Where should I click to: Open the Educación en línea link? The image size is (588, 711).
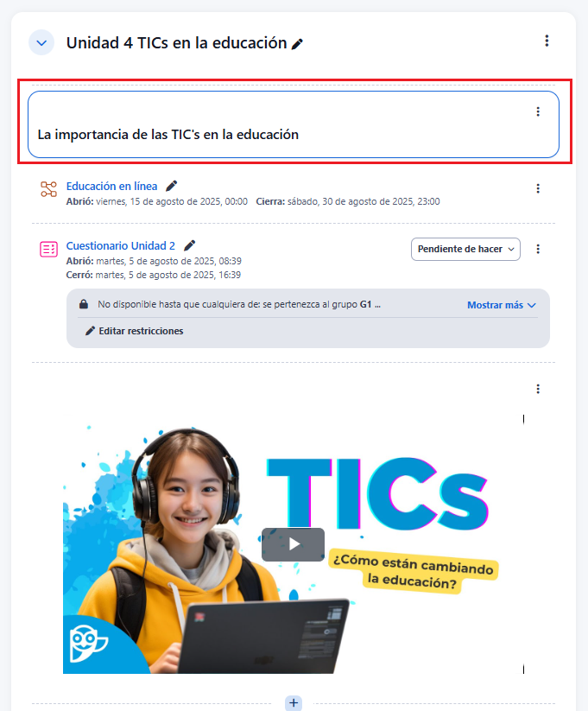point(111,187)
